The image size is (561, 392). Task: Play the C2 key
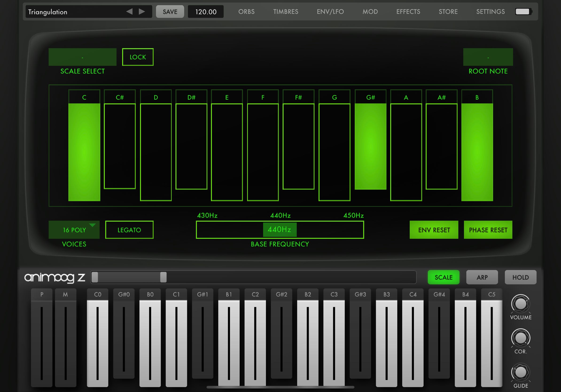[x=255, y=338]
